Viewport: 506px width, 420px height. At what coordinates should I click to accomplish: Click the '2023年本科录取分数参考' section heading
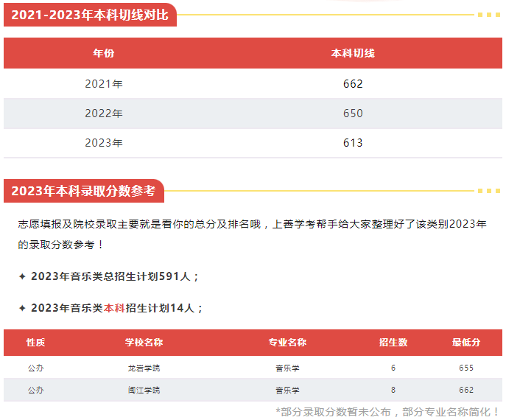(x=83, y=191)
